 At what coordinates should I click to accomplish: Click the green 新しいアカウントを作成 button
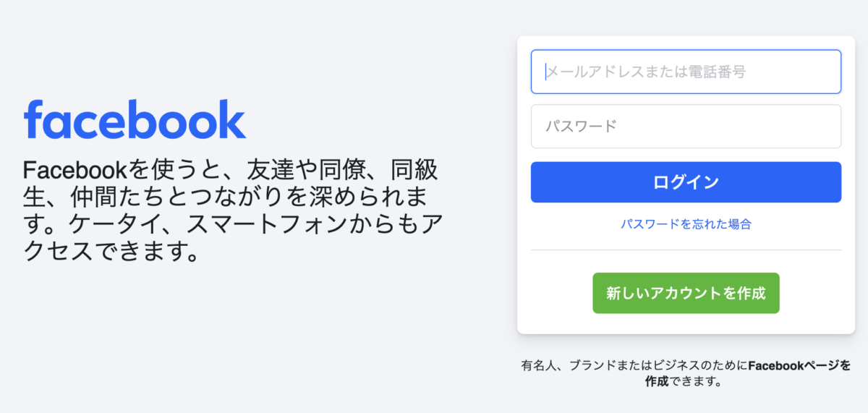pos(686,293)
